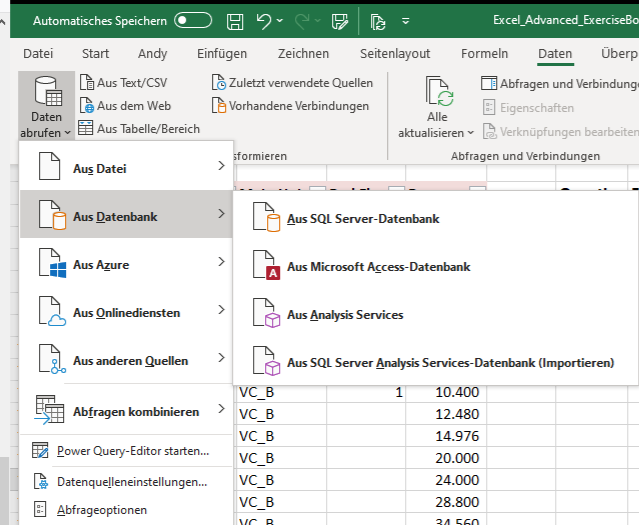Collapse the Daten abrufen dropdown arrow

[67, 133]
